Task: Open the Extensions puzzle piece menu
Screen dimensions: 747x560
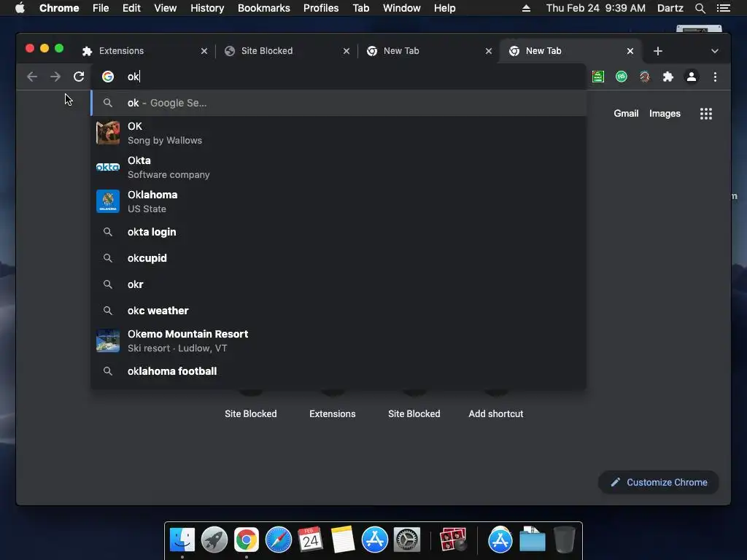Action: click(x=668, y=77)
